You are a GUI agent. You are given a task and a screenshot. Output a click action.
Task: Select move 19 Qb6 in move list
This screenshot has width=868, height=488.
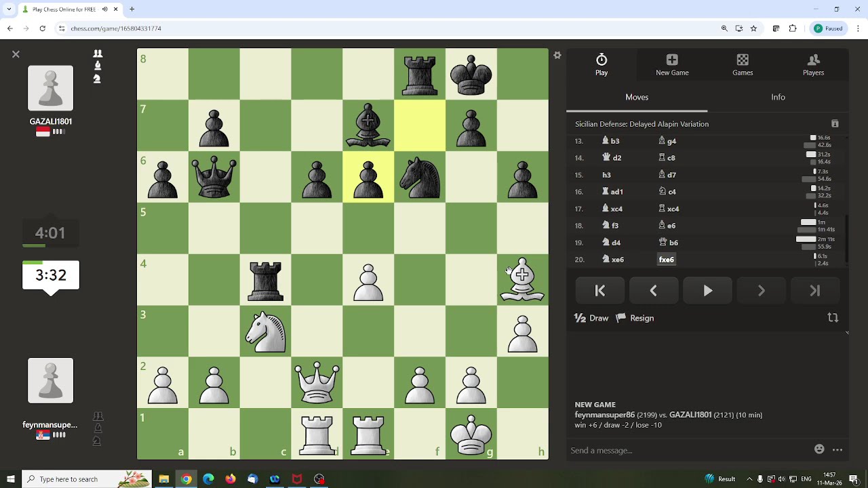tap(669, 243)
